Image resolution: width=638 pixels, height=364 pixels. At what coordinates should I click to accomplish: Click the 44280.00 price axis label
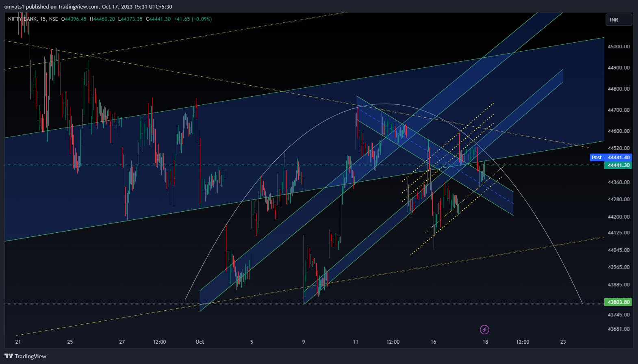click(618, 199)
